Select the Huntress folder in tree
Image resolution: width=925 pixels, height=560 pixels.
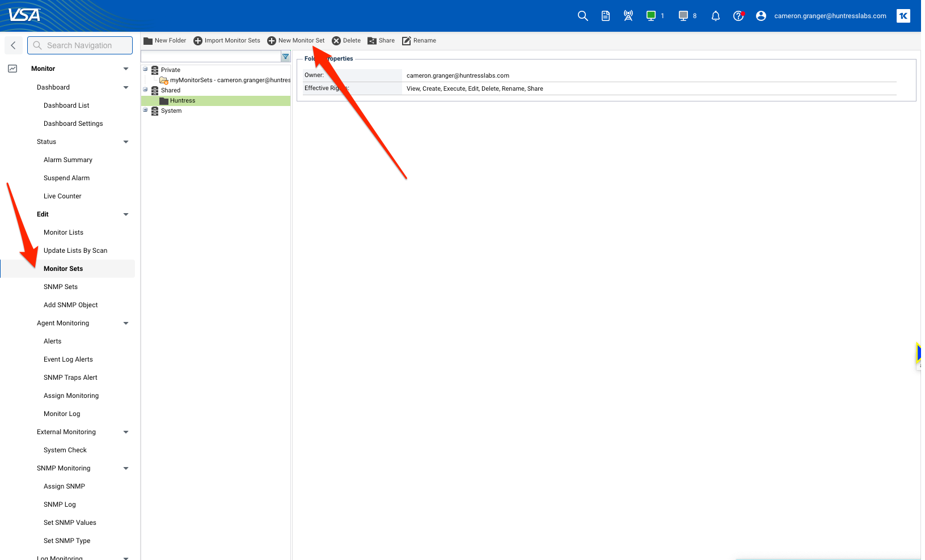182,101
